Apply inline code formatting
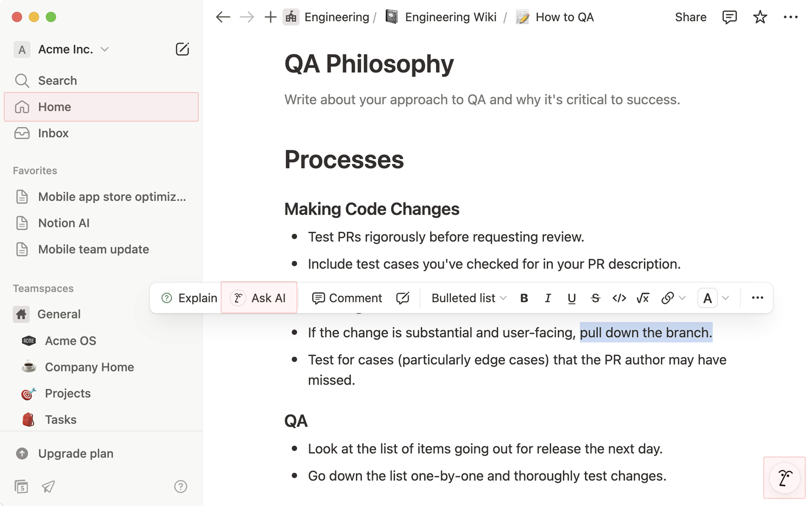This screenshot has width=812, height=506. tap(619, 298)
